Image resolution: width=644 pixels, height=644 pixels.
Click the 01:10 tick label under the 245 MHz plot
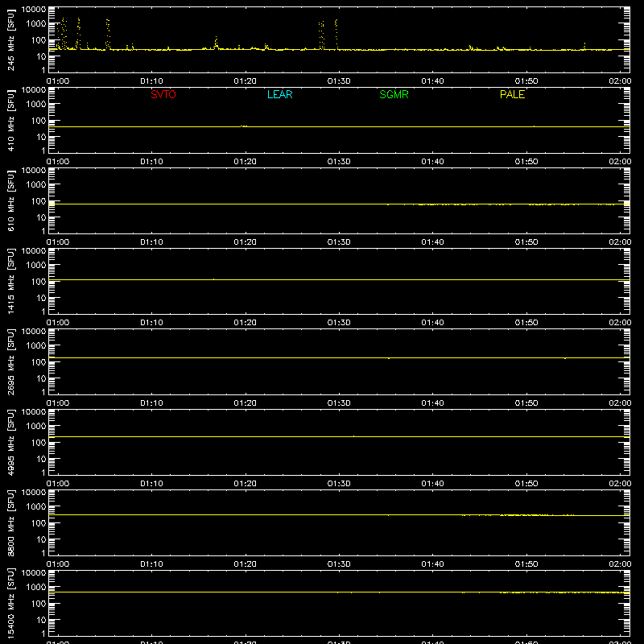pyautogui.click(x=151, y=81)
